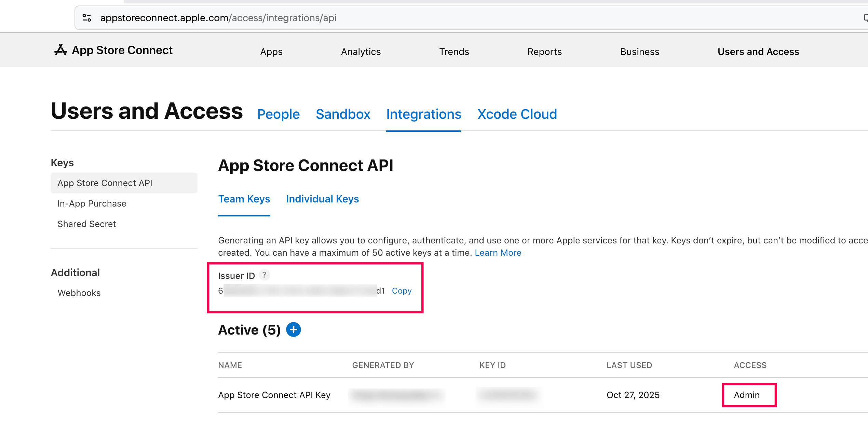The height and width of the screenshot is (424, 868).
Task: Open the Apps navigation item
Action: tap(271, 52)
